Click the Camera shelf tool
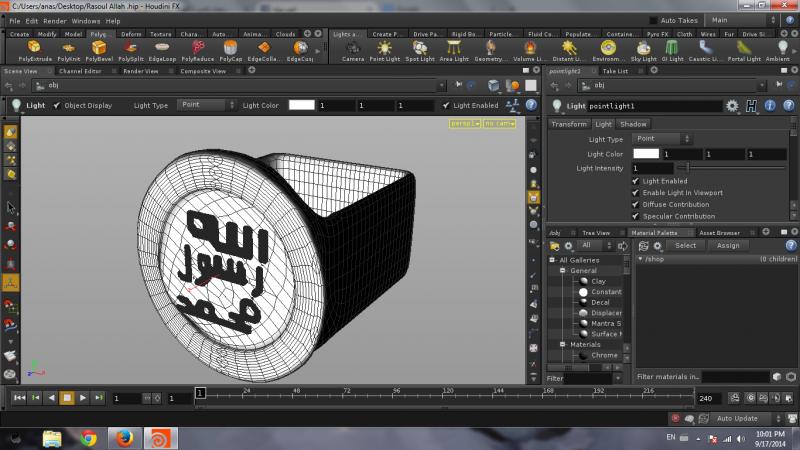 click(x=353, y=49)
